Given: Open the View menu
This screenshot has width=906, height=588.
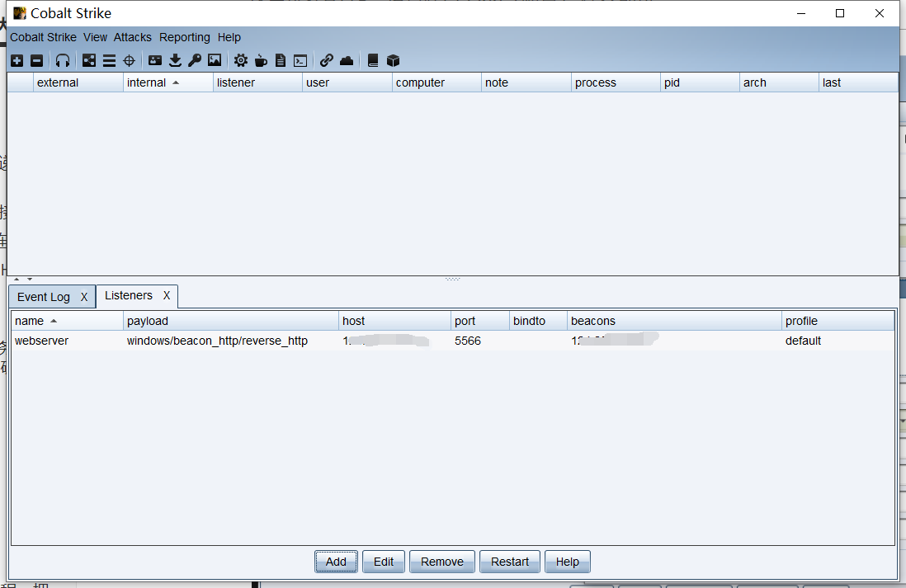Looking at the screenshot, I should click(96, 37).
